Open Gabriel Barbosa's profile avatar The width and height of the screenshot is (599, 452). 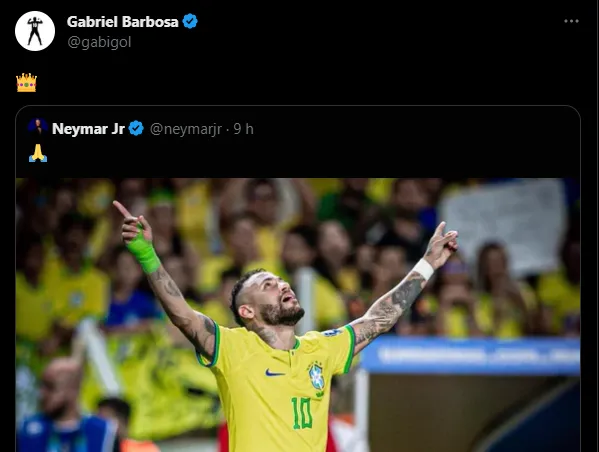35,31
